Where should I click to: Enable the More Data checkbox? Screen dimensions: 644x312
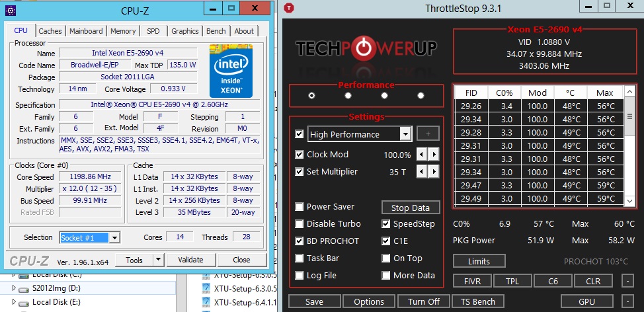(385, 276)
